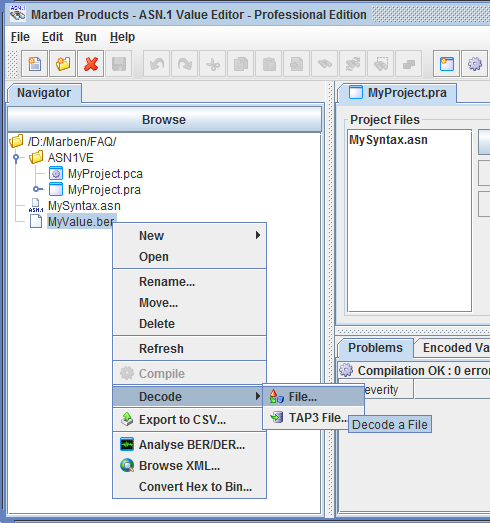Select File... in the Decode submenu
490x523 pixels.
tap(314, 397)
